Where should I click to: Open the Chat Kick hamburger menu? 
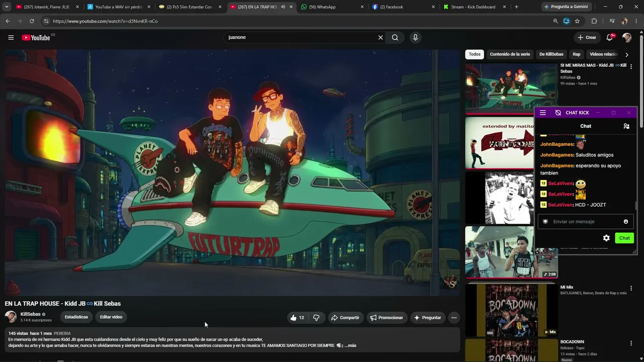tap(542, 113)
